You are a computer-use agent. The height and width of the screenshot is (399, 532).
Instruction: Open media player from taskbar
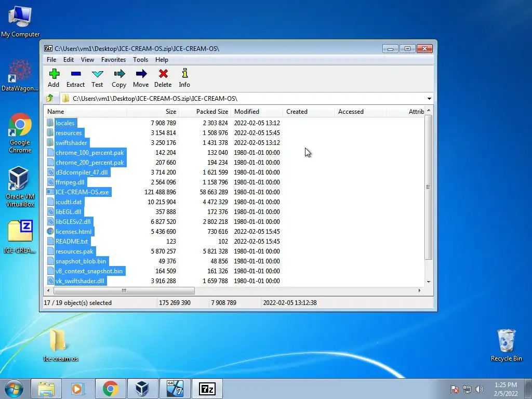pos(78,389)
